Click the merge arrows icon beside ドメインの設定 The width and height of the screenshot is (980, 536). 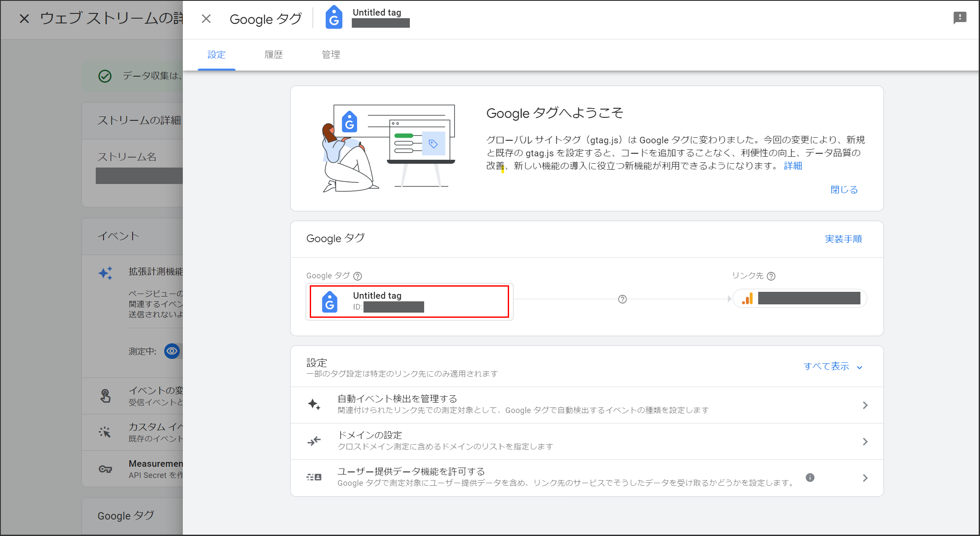point(314,441)
